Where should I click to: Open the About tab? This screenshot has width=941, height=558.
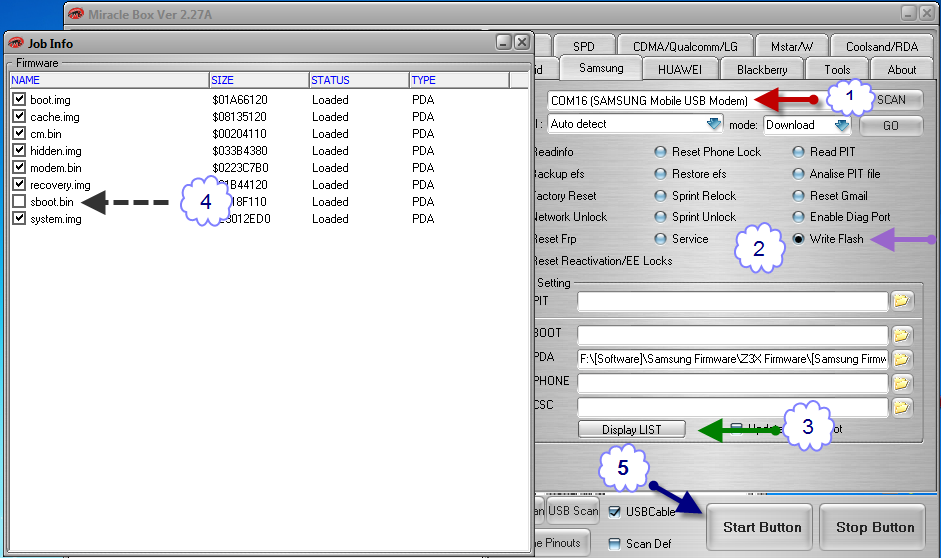(x=901, y=70)
